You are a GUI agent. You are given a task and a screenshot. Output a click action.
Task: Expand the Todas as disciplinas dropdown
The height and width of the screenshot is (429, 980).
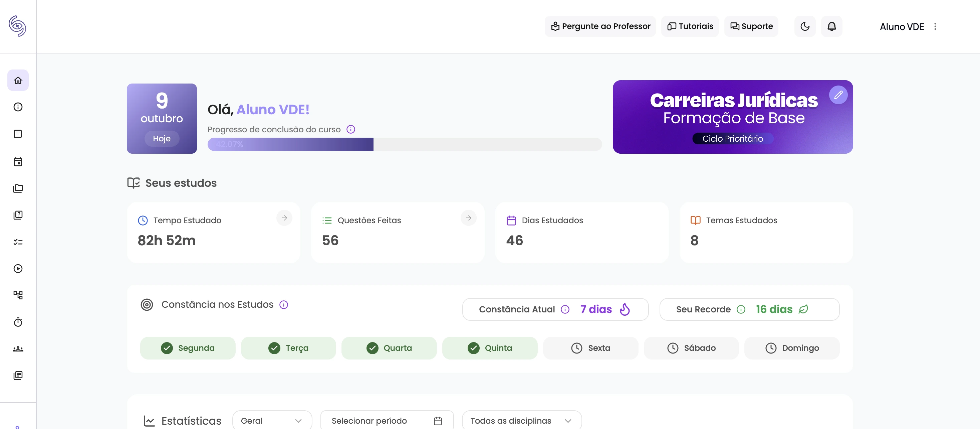click(521, 420)
